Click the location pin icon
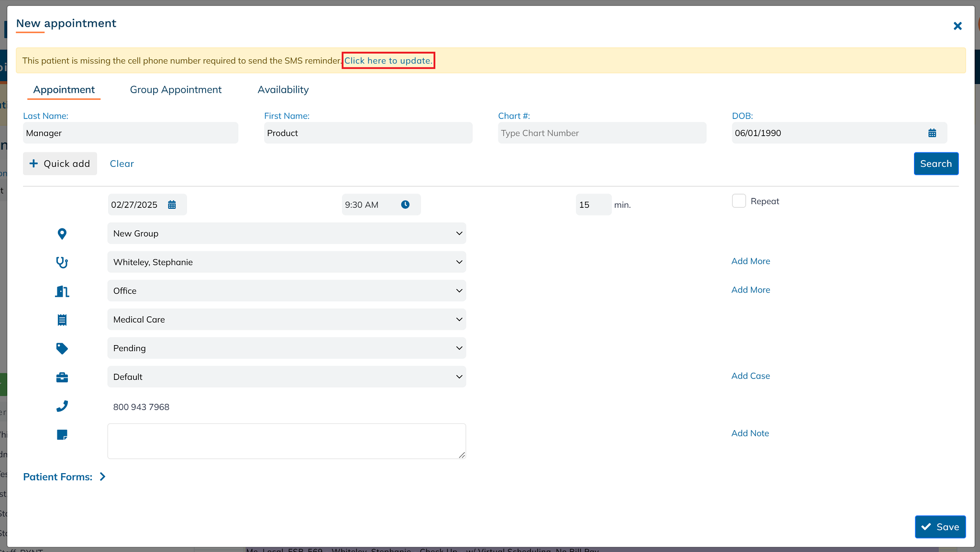Image resolution: width=980 pixels, height=552 pixels. pyautogui.click(x=62, y=234)
